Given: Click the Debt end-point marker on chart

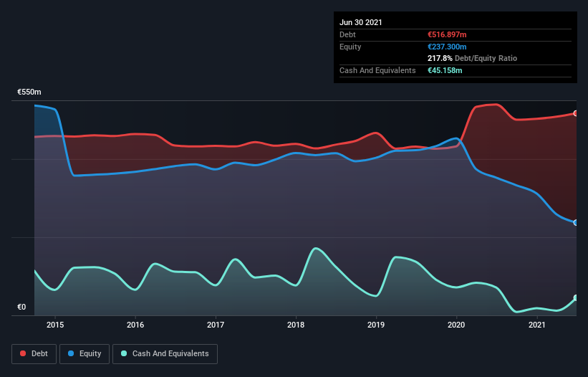Looking at the screenshot, I should coord(576,113).
